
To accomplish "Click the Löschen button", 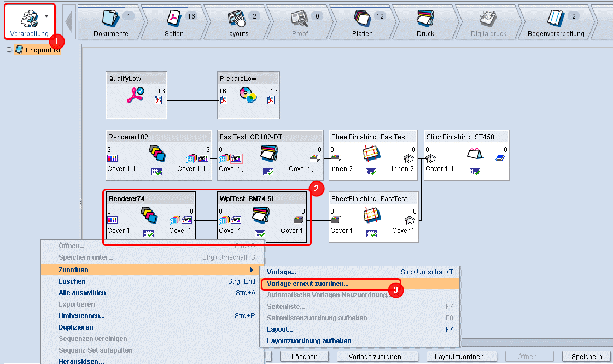I will click(304, 356).
